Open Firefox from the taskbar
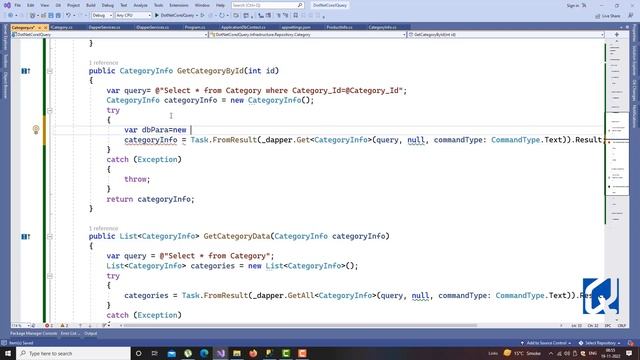This screenshot has width=640, height=360. pyautogui.click(x=253, y=353)
